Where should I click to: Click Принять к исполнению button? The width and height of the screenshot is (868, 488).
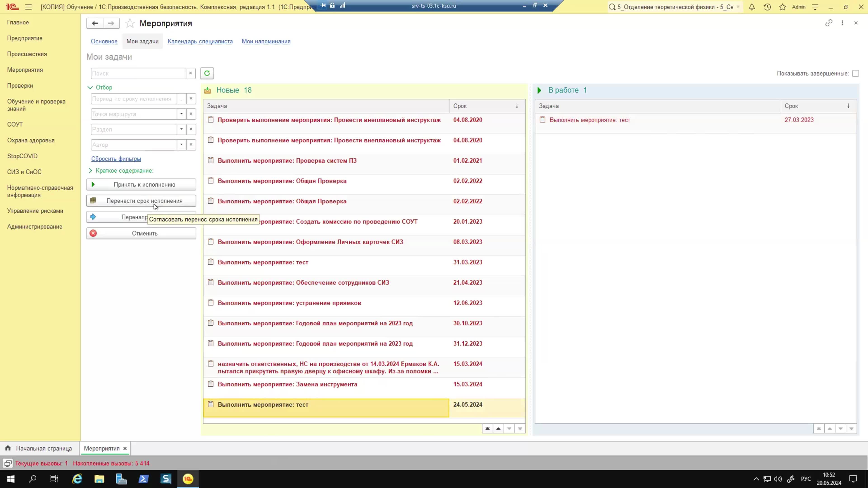tap(141, 185)
